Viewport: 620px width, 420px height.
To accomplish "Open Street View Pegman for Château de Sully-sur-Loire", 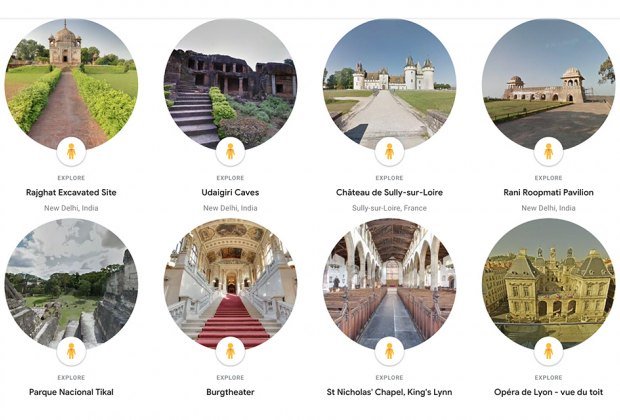I will pos(389,151).
